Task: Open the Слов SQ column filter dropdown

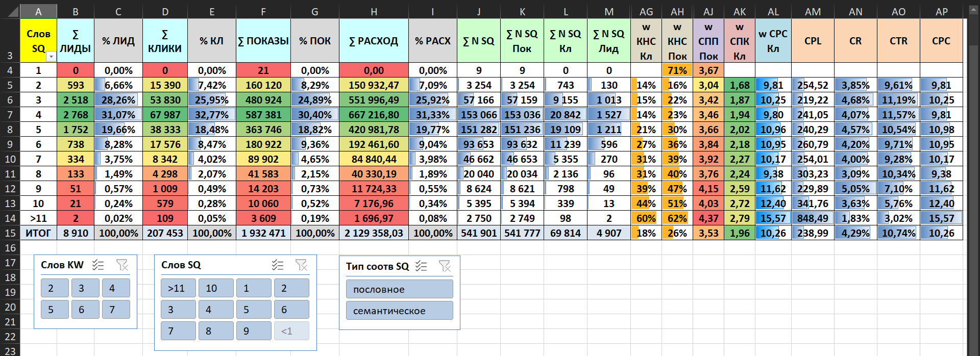Action: coord(51,57)
